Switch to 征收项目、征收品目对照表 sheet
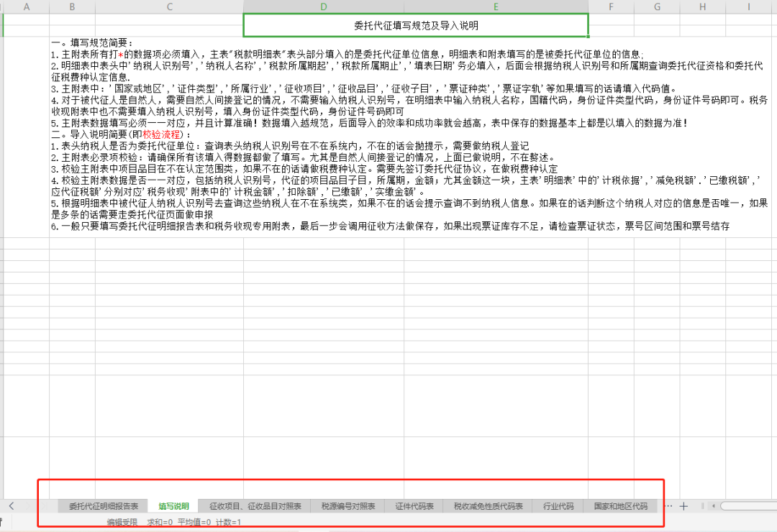This screenshot has height=532, width=777. (255, 506)
